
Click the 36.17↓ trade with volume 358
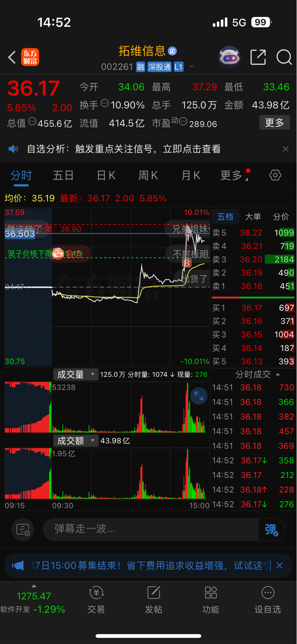253,460
